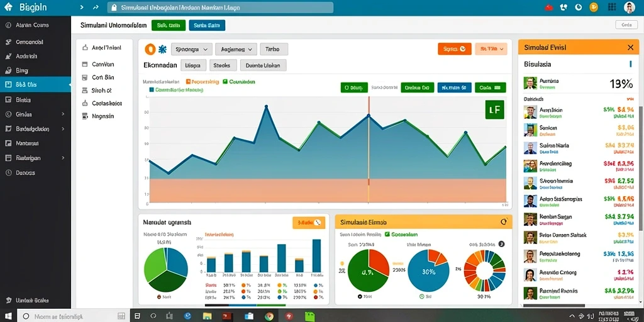Click the blue Sarba Claitn button
644x322 pixels.
click(207, 25)
